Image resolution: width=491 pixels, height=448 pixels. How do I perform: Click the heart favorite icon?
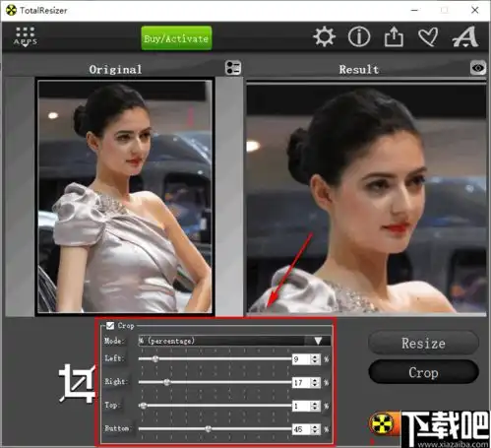coord(428,36)
